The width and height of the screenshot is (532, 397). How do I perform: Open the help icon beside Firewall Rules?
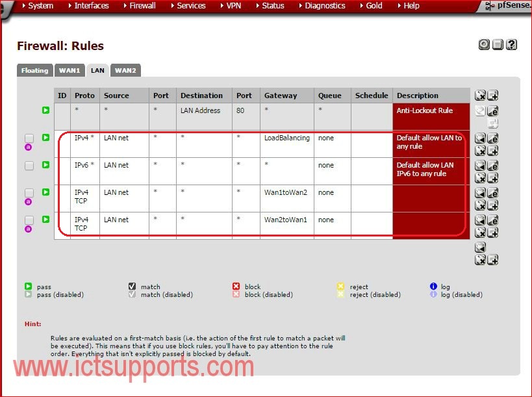(512, 44)
